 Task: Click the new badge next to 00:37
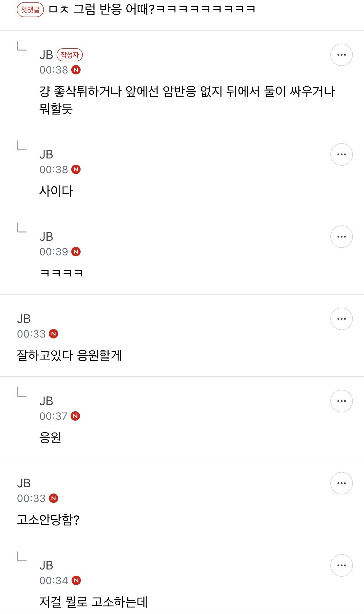75,416
